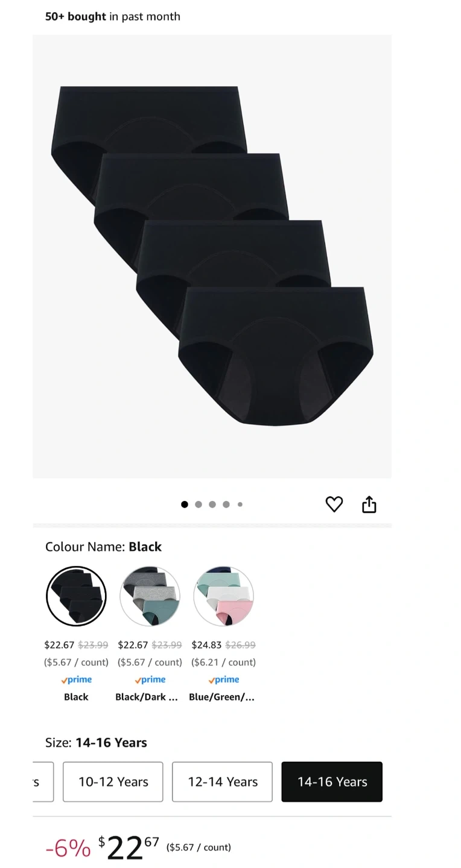
Task: Select the Black colour swatch
Action: tap(76, 596)
